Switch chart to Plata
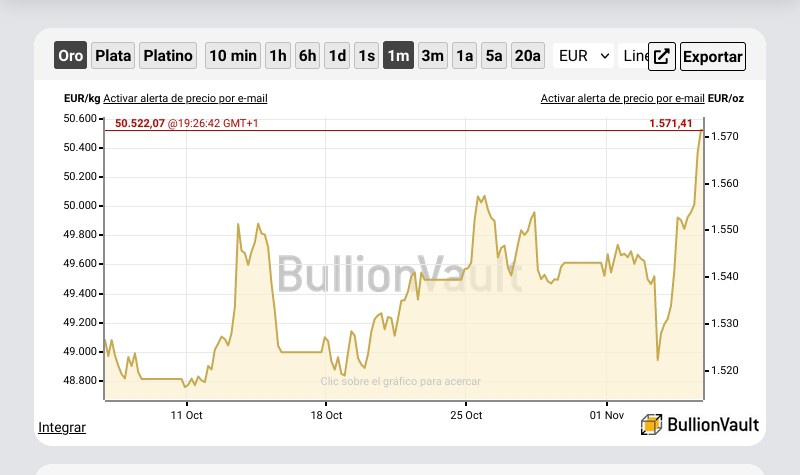The width and height of the screenshot is (800, 475). point(113,55)
